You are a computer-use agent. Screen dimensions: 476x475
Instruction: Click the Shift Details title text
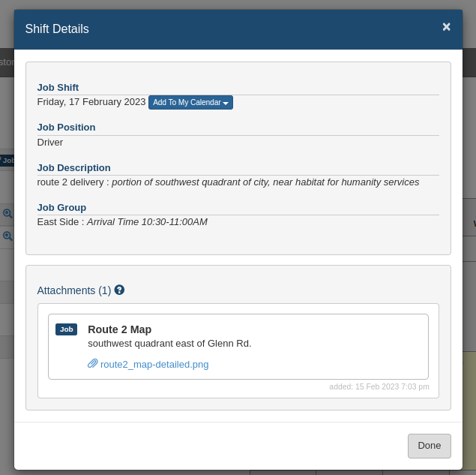pos(57,29)
